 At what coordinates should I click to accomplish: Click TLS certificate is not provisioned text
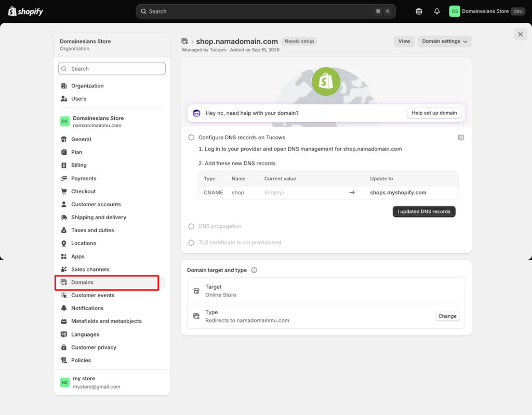tap(240, 242)
